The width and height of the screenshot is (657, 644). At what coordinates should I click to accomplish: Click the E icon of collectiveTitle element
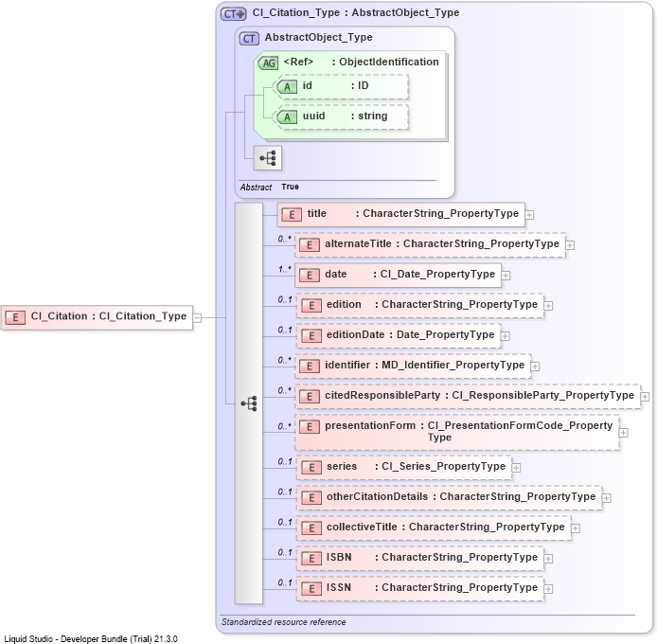(311, 528)
